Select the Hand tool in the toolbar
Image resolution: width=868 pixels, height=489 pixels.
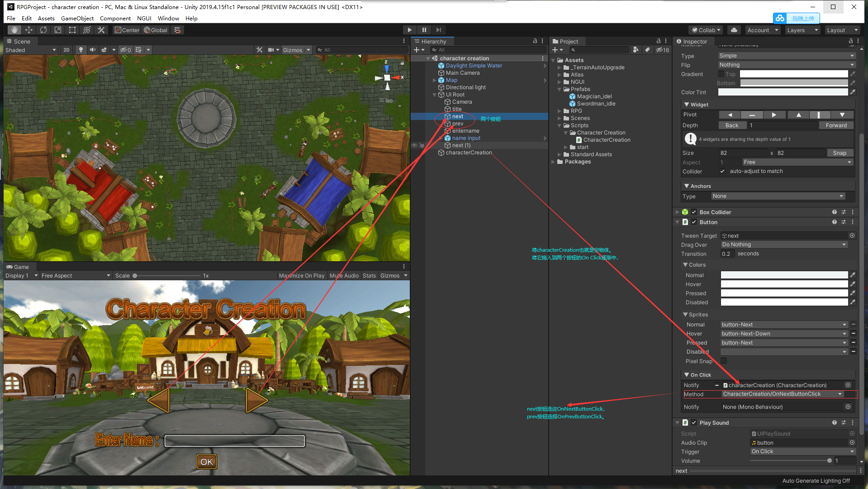click(14, 30)
